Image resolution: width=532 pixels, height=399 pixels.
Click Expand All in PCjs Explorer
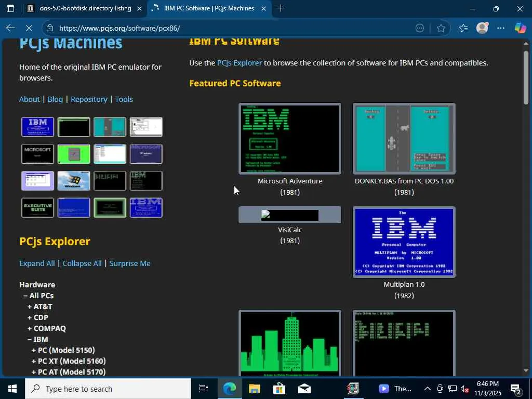point(37,263)
